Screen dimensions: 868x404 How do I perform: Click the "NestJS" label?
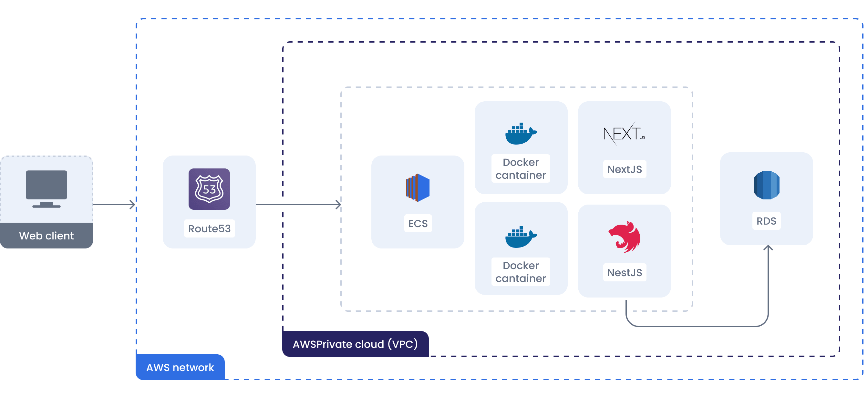[x=625, y=272]
